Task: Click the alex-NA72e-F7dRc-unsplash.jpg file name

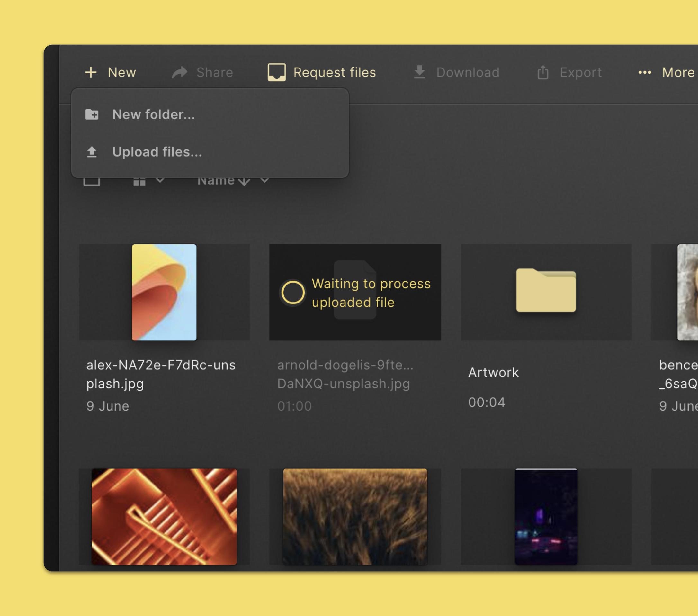Action: point(161,375)
